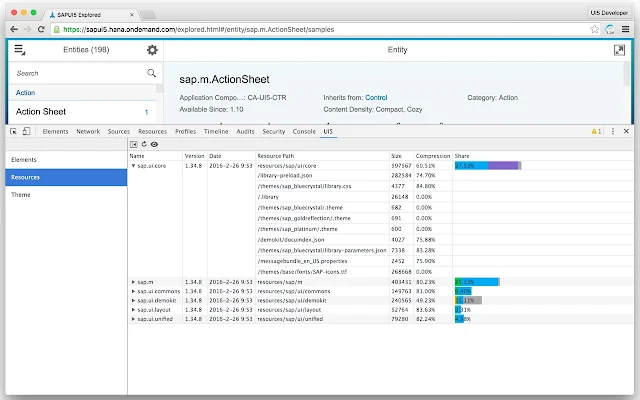This screenshot has height=400, width=640.
Task: Expand the sap.ui.layout row
Action: 133,310
